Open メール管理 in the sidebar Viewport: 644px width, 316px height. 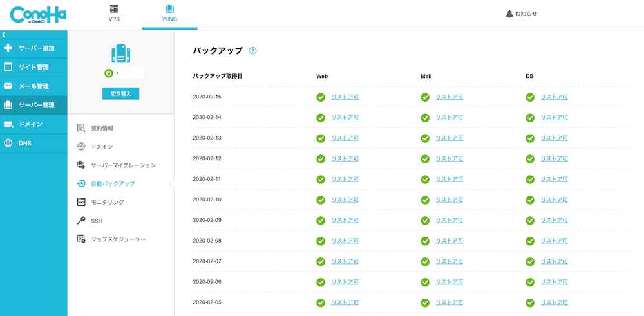(33, 86)
